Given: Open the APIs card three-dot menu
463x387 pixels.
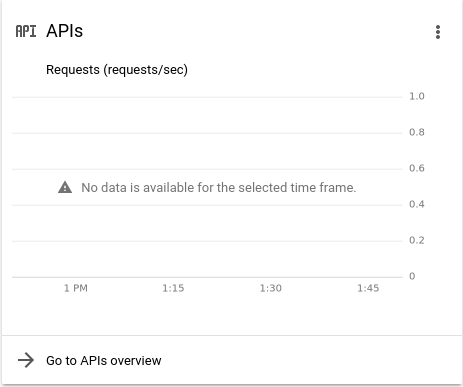Looking at the screenshot, I should (x=438, y=32).
